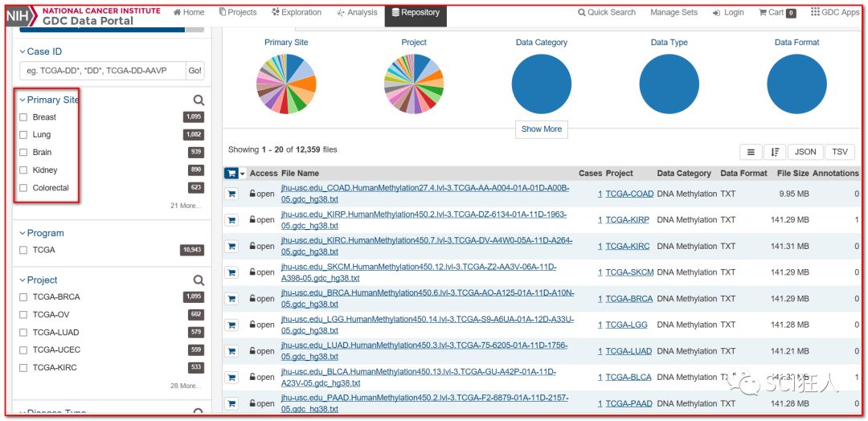Open the Cart in the top bar
This screenshot has width=868, height=421.
coord(777,13)
